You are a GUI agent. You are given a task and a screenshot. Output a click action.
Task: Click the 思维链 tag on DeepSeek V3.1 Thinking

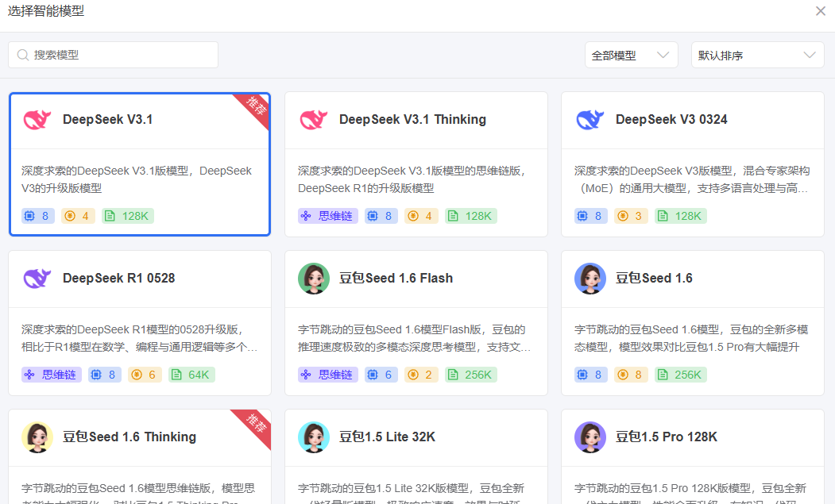[328, 216]
